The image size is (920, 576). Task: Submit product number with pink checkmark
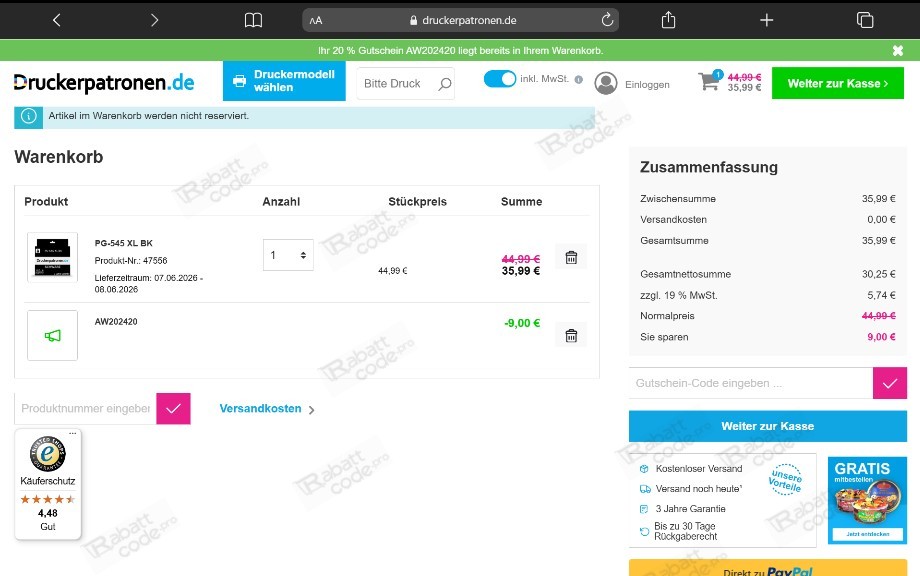pyautogui.click(x=173, y=408)
